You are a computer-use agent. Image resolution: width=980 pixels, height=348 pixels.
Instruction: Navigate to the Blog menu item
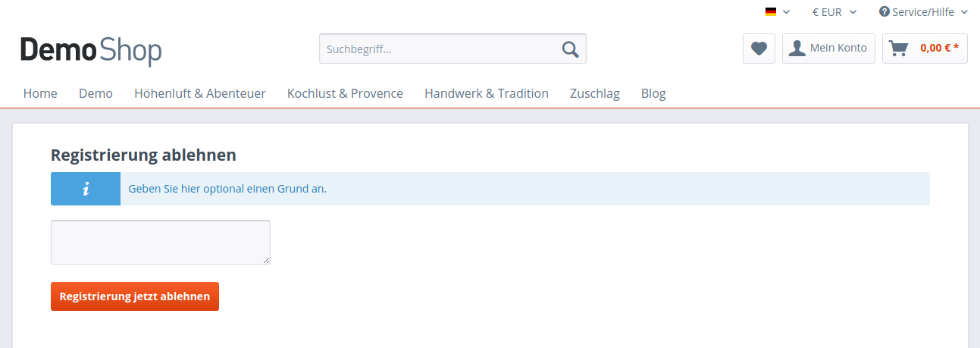pyautogui.click(x=653, y=93)
